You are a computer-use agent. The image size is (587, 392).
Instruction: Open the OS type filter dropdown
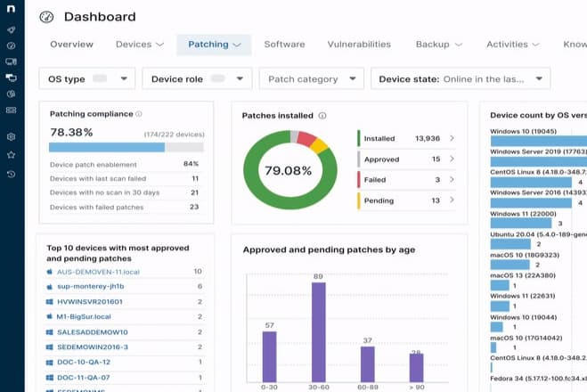(87, 79)
